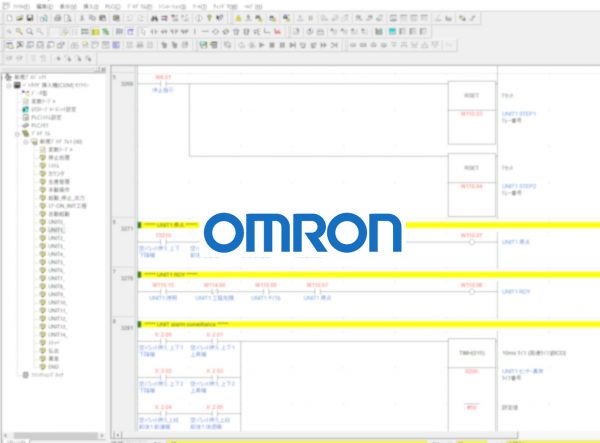
Task: Click the Cut scissors toolbar icon
Action: pyautogui.click(x=82, y=18)
